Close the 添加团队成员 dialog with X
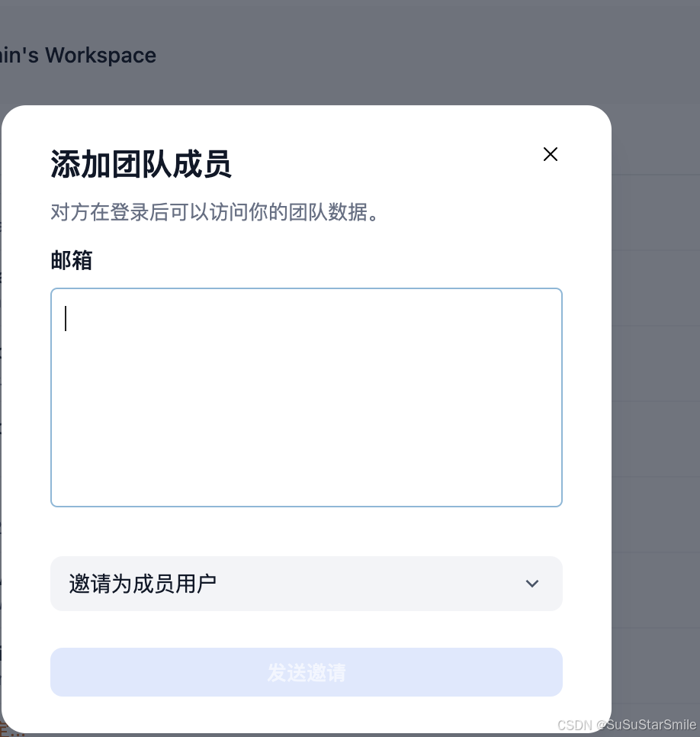Viewport: 700px width, 737px height. pos(550,154)
